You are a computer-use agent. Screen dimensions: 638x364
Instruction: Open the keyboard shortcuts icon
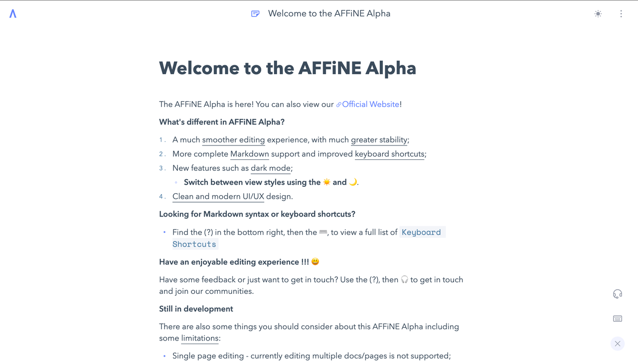618,319
